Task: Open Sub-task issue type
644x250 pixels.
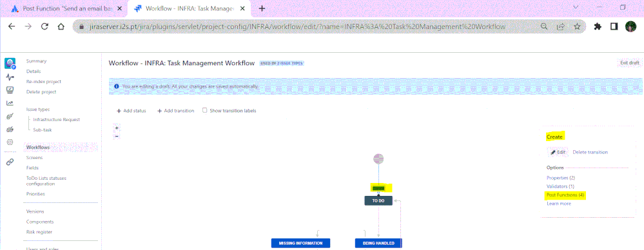Action: pos(43,130)
